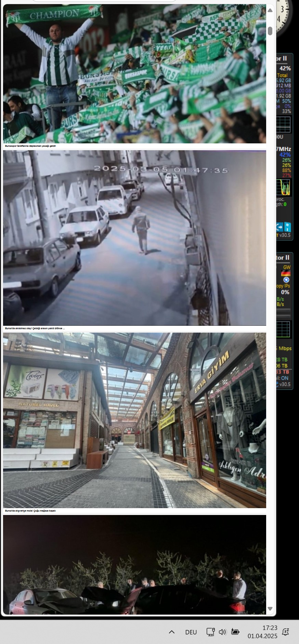Open headline 'Bursaspor taraftarına deplasman yasağı geldi!'
This screenshot has height=644, width=299.
[x=30, y=146]
